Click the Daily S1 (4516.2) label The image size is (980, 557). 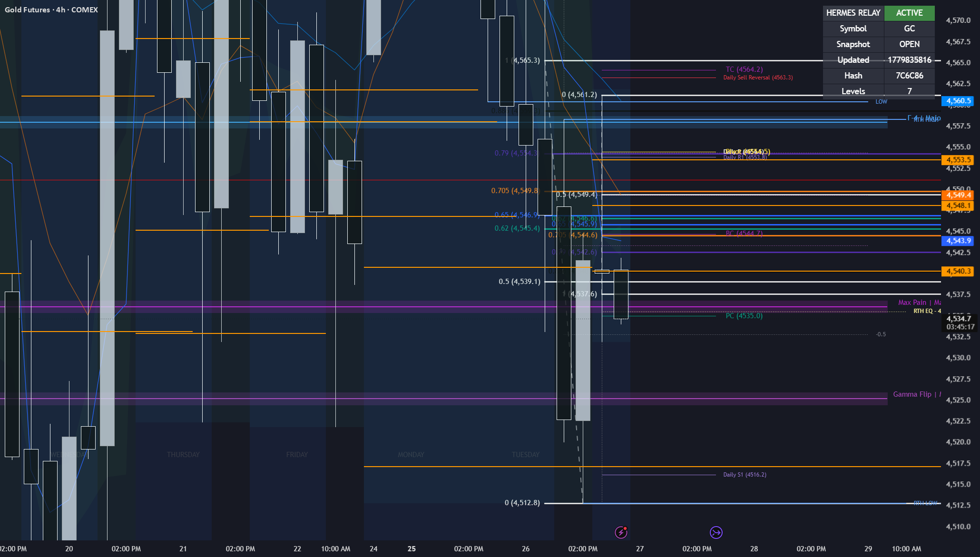coord(745,475)
